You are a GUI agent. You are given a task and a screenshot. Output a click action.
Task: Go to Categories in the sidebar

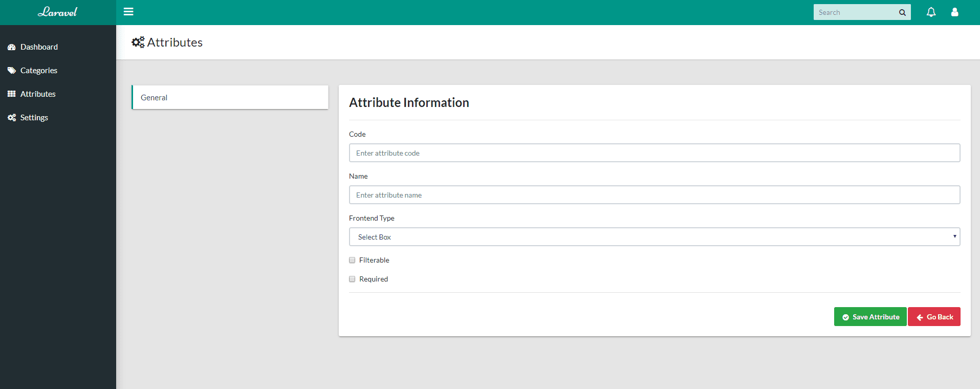(x=58, y=71)
